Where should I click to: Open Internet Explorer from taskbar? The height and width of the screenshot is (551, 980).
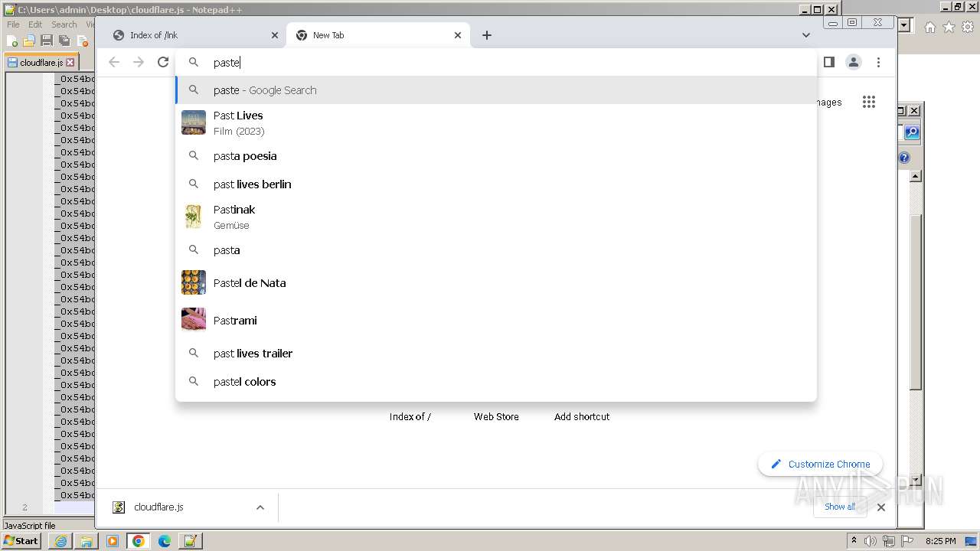(60, 541)
